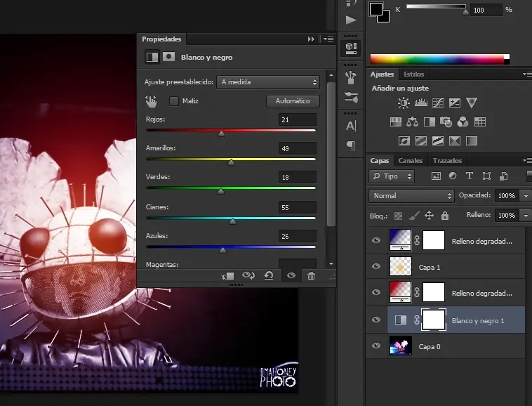Click the Masks icon in Propiedades
Viewport: 532px width, 406px height.
tap(168, 57)
